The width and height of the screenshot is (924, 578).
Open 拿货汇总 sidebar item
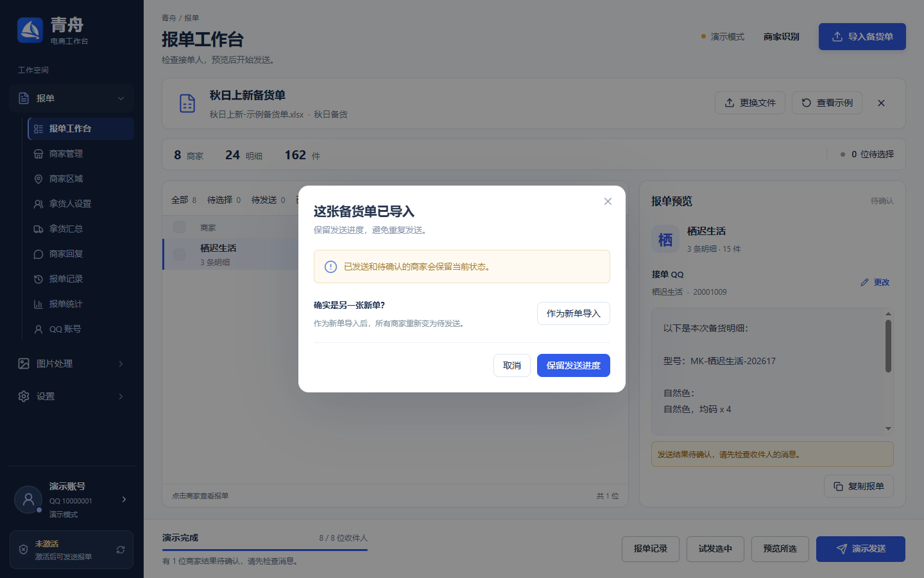pyautogui.click(x=81, y=229)
